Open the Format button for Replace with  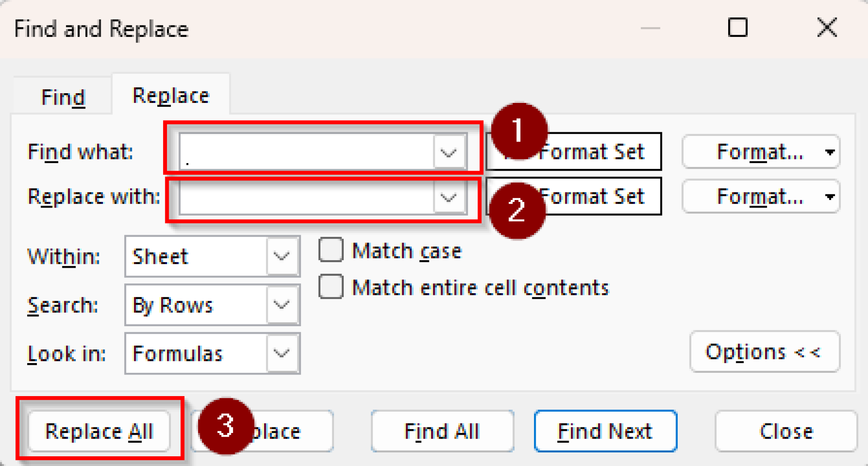click(760, 197)
